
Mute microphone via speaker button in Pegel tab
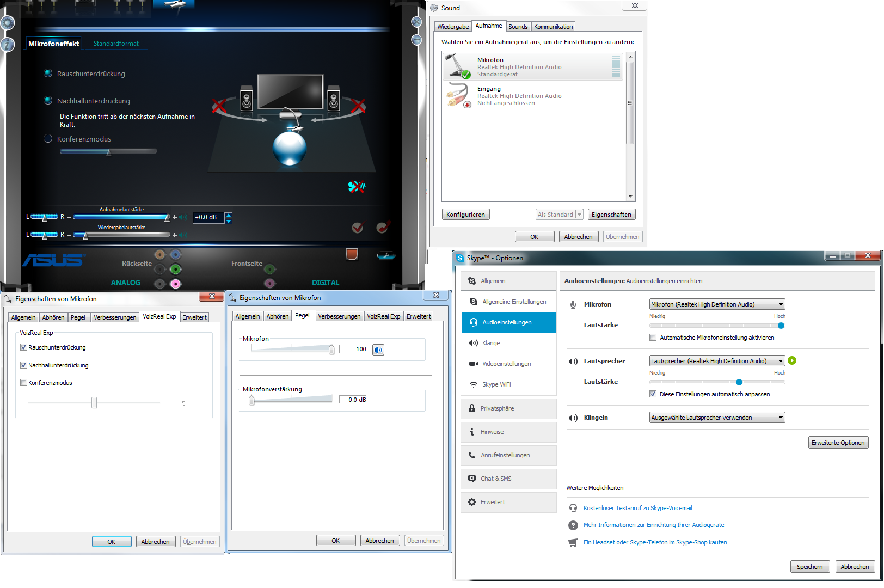pyautogui.click(x=378, y=350)
